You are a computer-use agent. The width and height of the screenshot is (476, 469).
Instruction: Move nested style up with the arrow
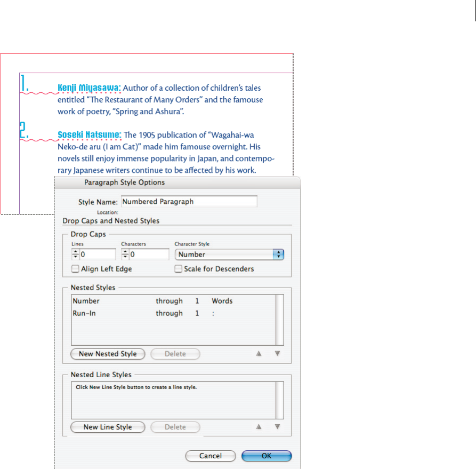click(259, 354)
